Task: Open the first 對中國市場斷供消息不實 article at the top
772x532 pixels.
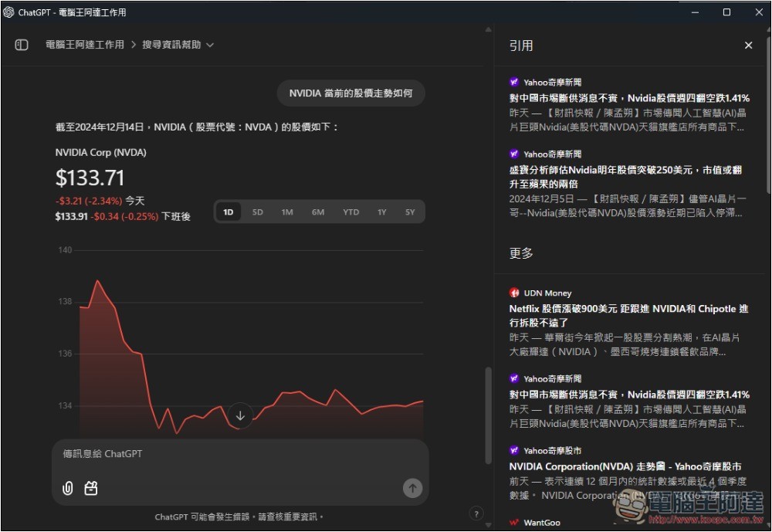Action: pyautogui.click(x=629, y=98)
